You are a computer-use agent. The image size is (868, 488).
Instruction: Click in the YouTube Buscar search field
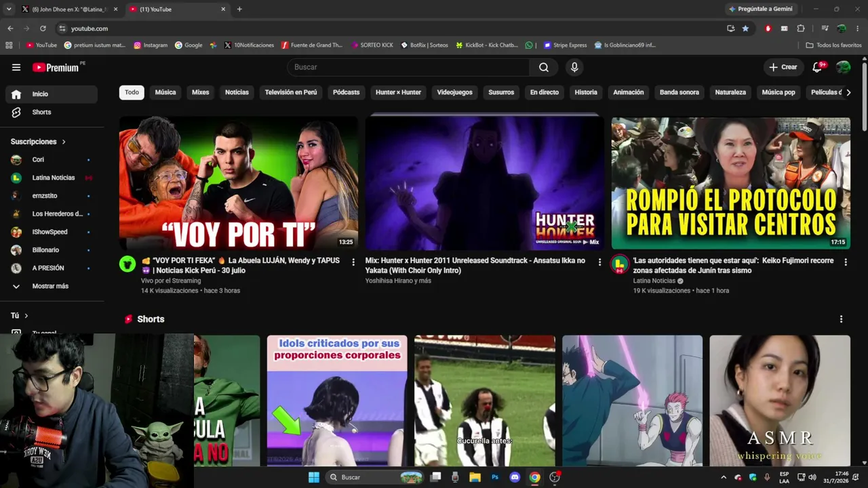pos(408,67)
